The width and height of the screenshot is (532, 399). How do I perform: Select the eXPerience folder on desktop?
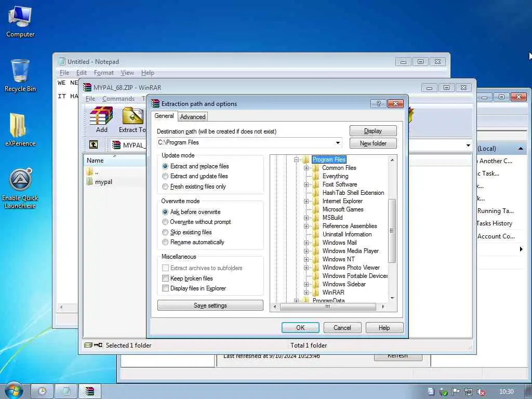pos(20,129)
